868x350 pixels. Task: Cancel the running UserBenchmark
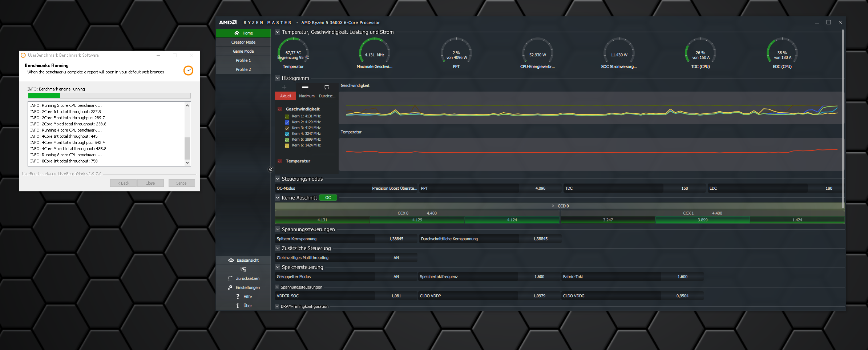coord(182,183)
